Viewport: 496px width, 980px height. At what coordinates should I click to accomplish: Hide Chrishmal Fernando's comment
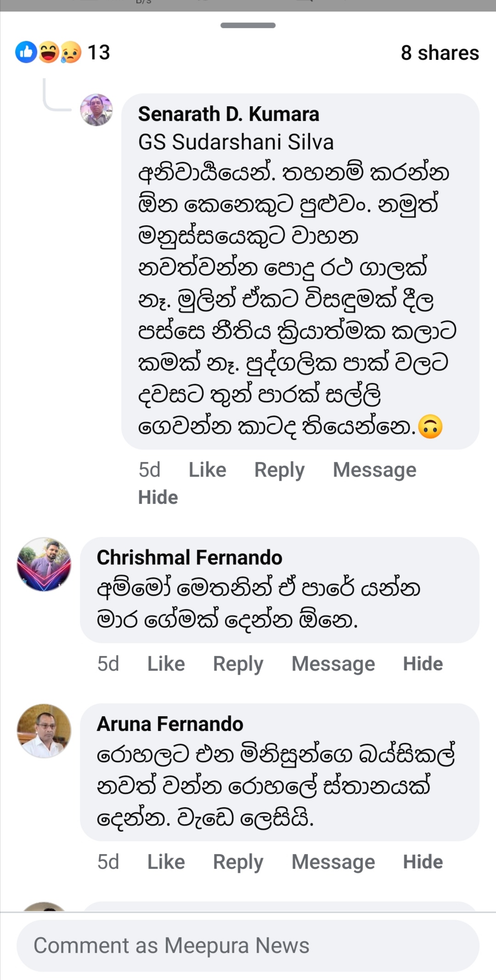pyautogui.click(x=423, y=664)
